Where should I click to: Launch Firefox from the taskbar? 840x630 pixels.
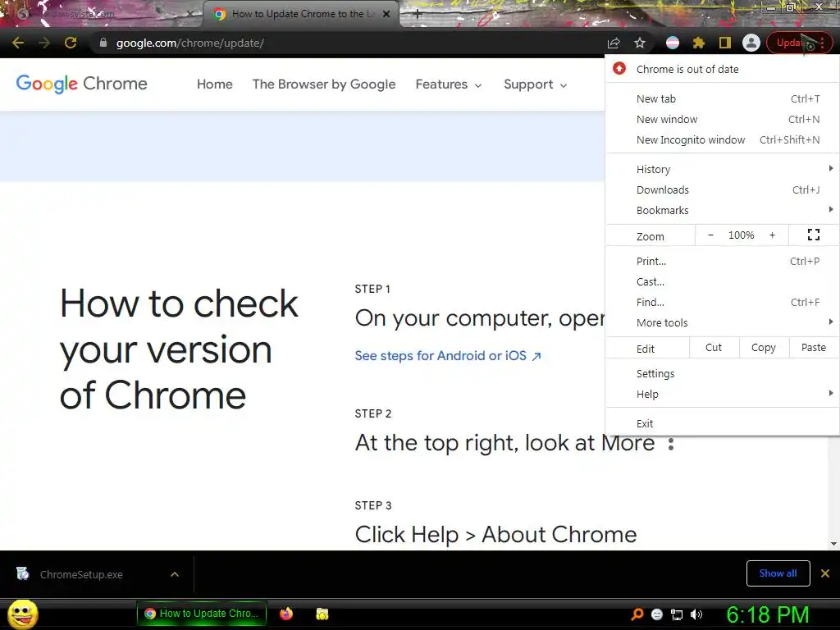tap(286, 614)
